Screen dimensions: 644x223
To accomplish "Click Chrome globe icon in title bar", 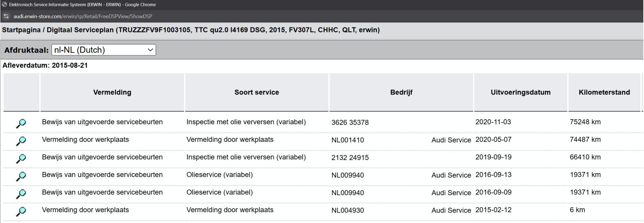I will click(x=4, y=5).
